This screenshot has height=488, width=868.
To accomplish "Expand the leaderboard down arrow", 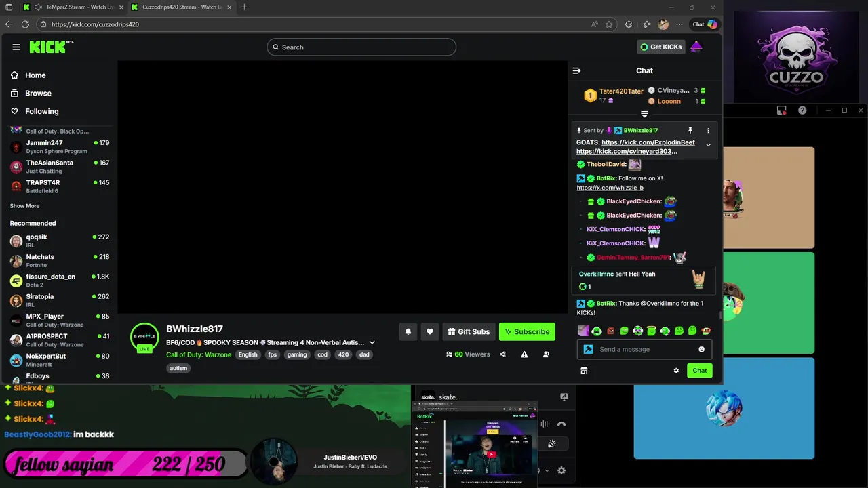I will [644, 115].
